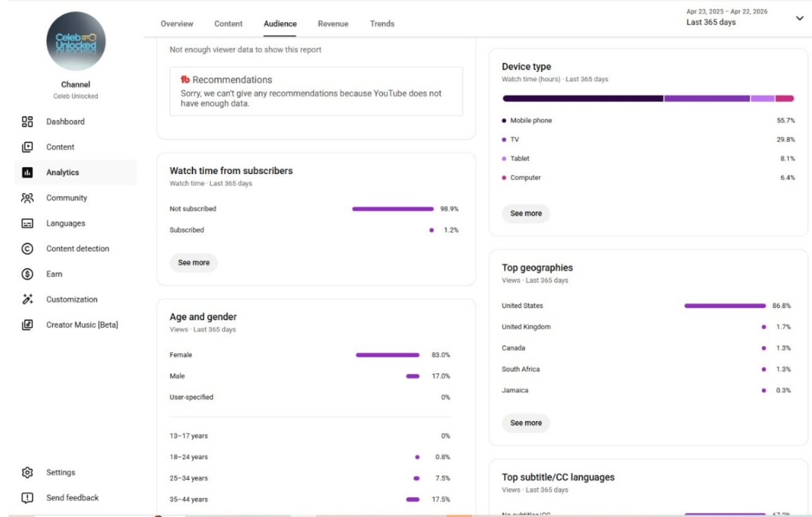Image resolution: width=812 pixels, height=517 pixels.
Task: Click the Send feedback icon
Action: (27, 498)
